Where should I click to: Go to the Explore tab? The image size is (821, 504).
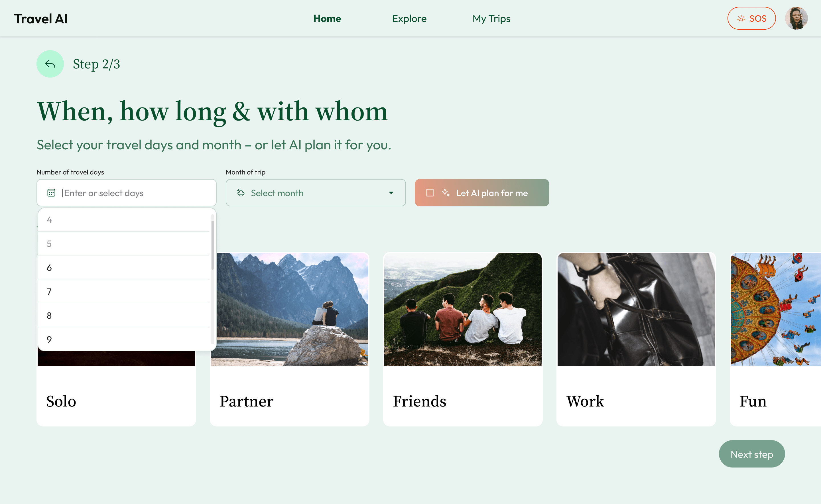pyautogui.click(x=409, y=19)
